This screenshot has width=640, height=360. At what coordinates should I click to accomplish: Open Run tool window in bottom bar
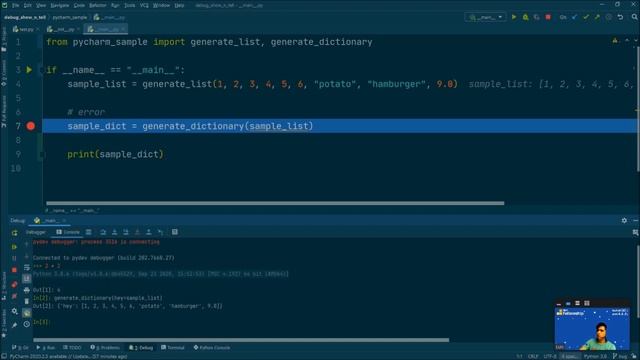46,347
